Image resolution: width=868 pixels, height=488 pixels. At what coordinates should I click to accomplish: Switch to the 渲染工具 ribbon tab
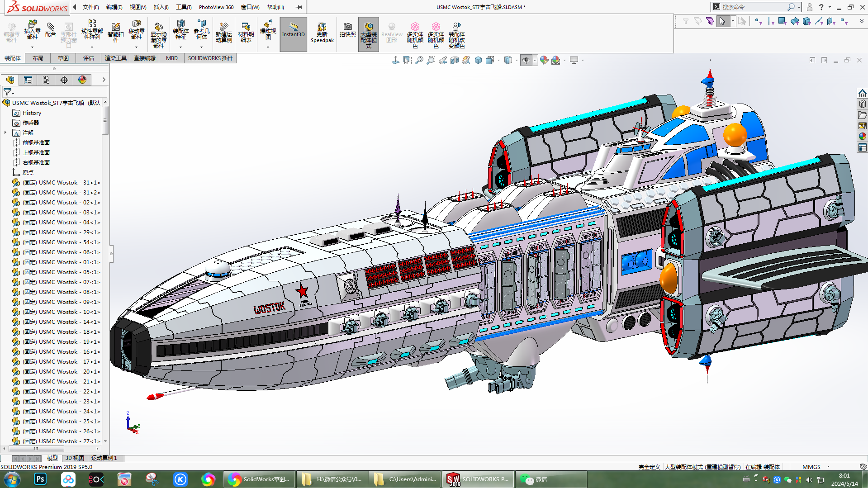pyautogui.click(x=115, y=58)
